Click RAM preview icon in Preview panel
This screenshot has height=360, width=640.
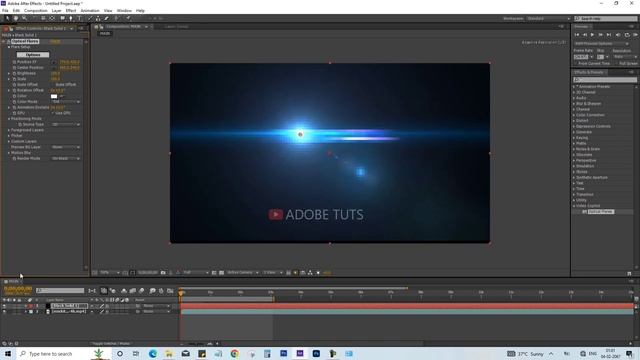(636, 35)
